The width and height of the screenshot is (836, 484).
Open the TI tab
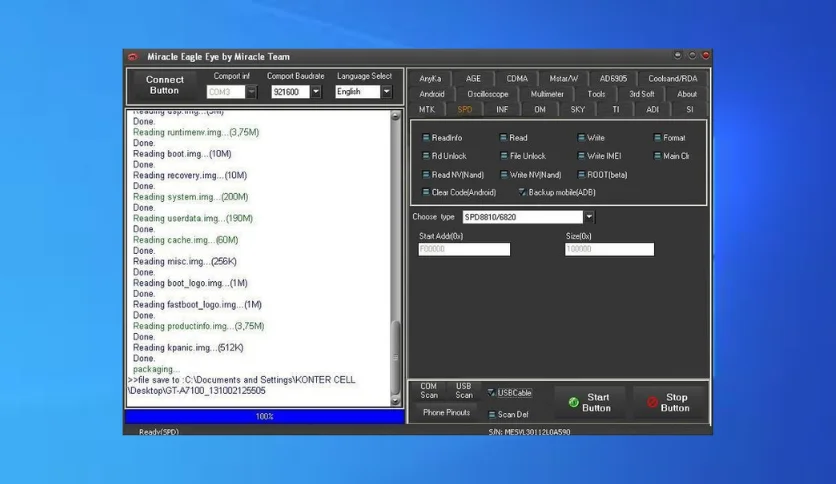click(x=616, y=109)
